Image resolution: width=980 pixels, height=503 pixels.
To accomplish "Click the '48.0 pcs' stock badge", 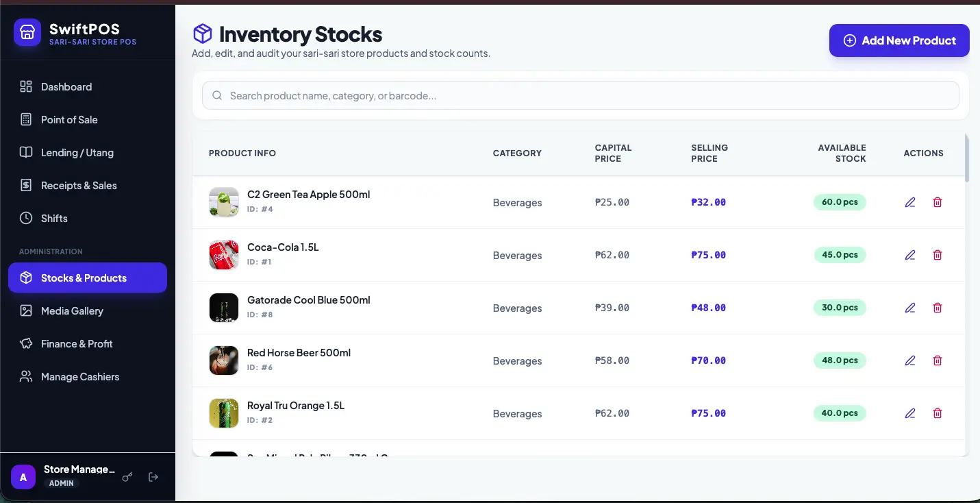I will [840, 360].
